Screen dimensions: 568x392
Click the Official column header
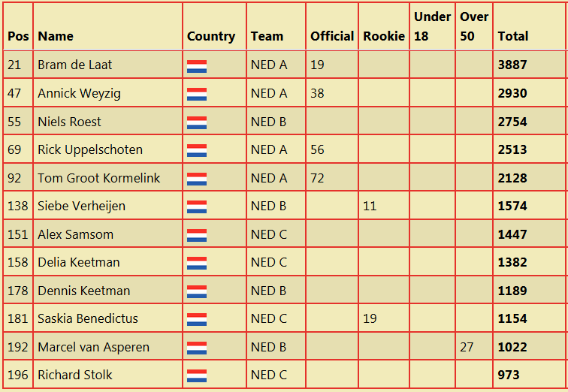click(x=332, y=36)
